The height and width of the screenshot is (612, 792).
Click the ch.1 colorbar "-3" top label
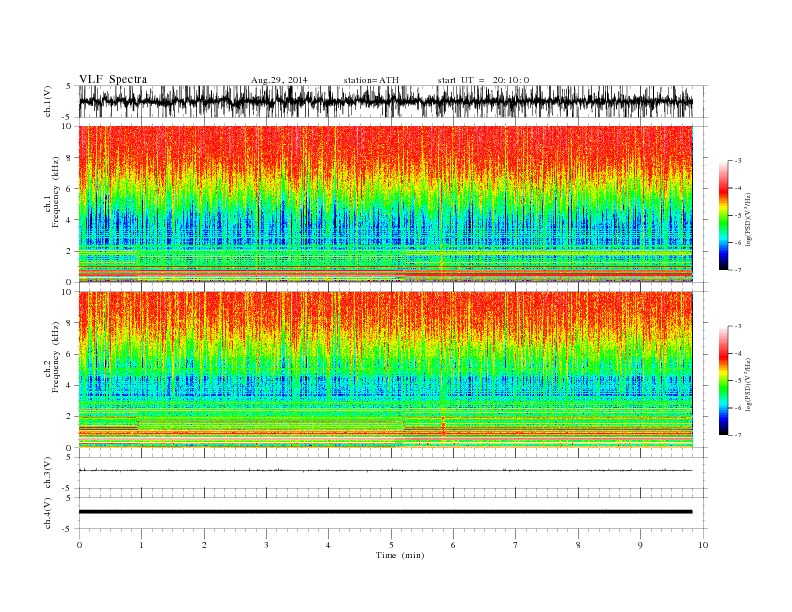(738, 161)
